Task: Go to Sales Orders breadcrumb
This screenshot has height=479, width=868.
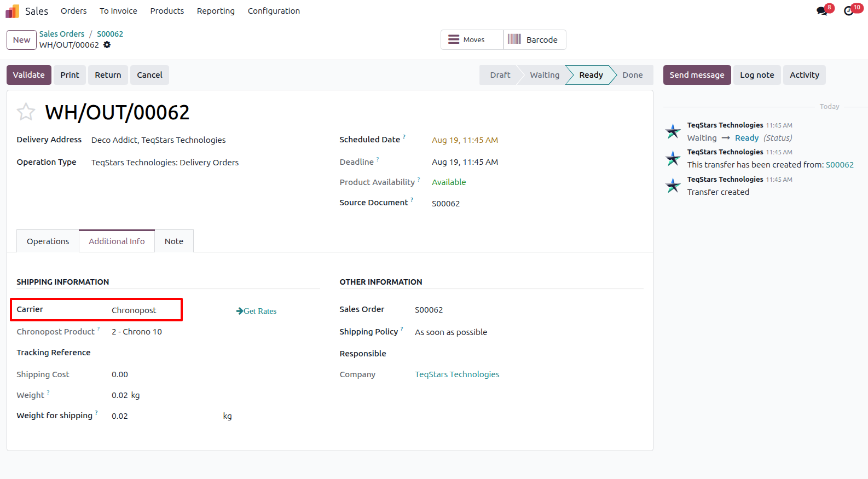Action: 62,34
